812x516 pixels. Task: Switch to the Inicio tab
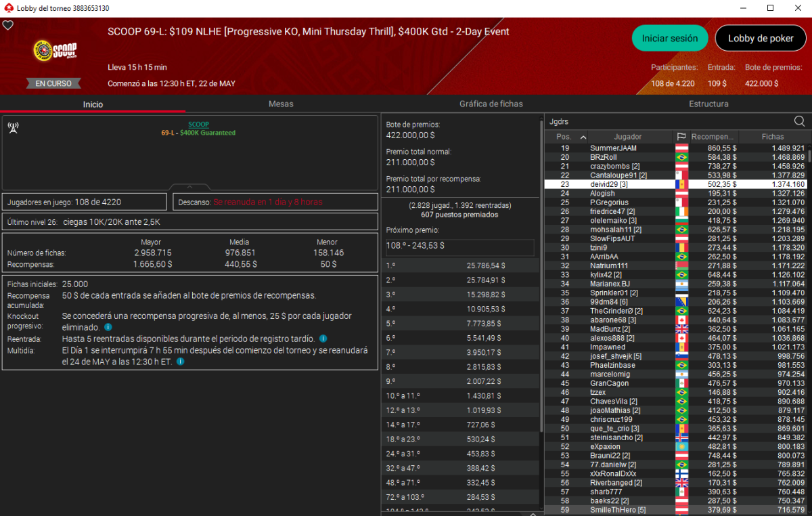[x=93, y=104]
